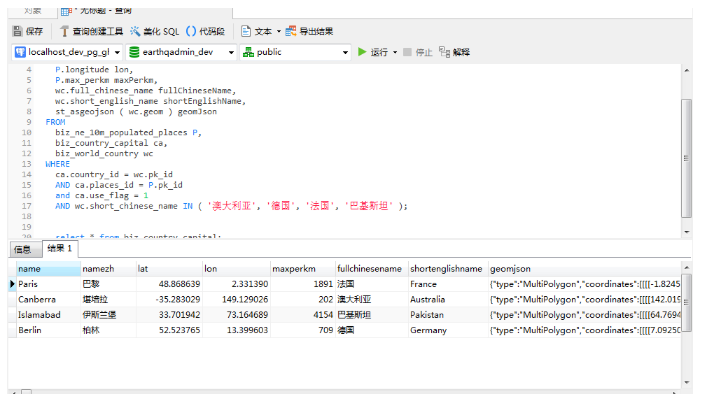This screenshot has height=403, width=701.
Task: Click the FROM keyword on line 9
Action: click(55, 122)
